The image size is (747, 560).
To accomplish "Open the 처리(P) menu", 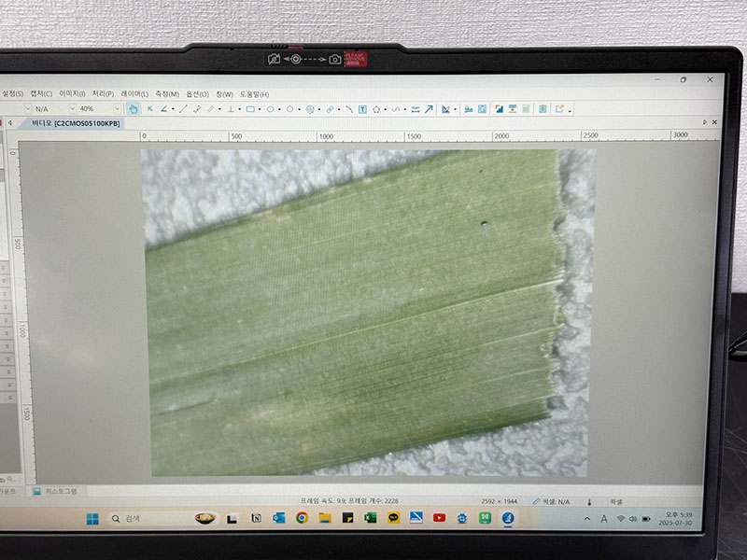I will (x=103, y=94).
